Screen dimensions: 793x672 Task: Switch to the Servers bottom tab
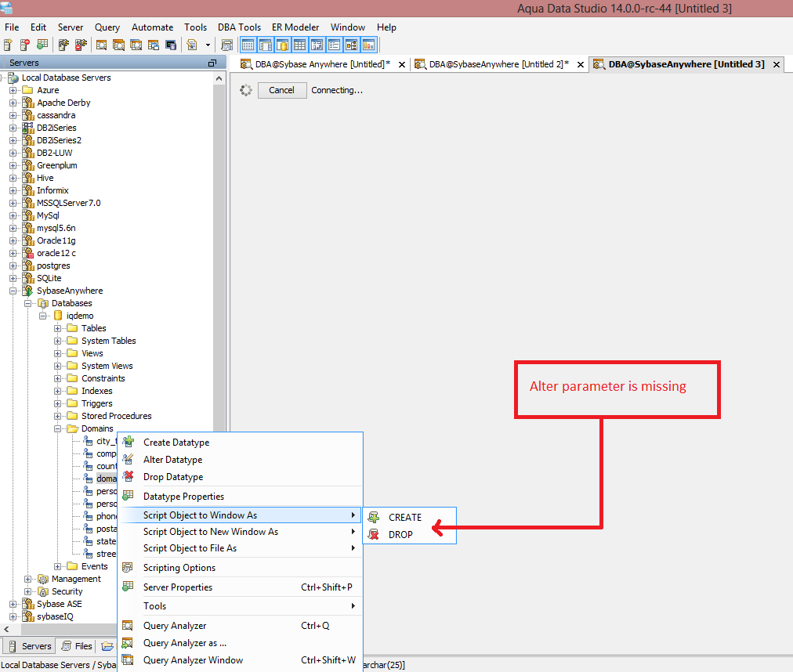coord(28,645)
